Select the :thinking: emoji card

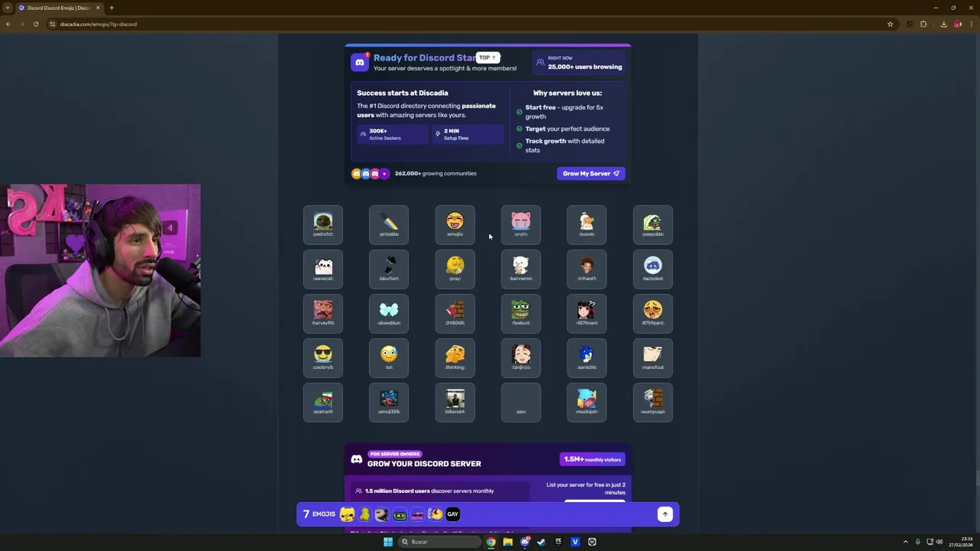click(455, 358)
